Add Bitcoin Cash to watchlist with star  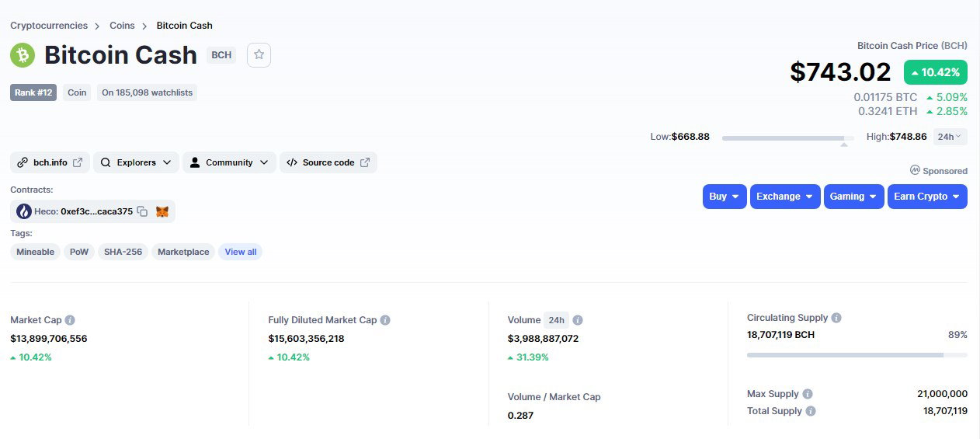point(259,55)
